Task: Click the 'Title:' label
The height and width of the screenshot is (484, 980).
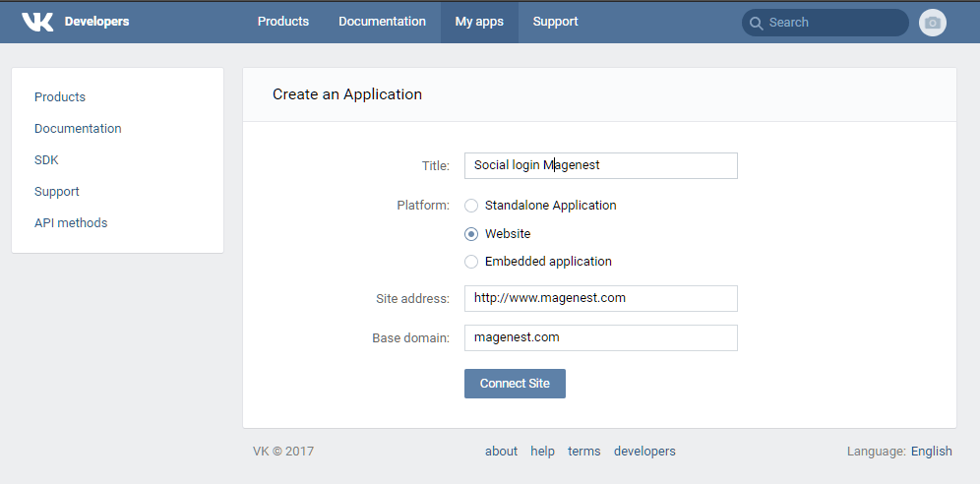Action: (436, 165)
